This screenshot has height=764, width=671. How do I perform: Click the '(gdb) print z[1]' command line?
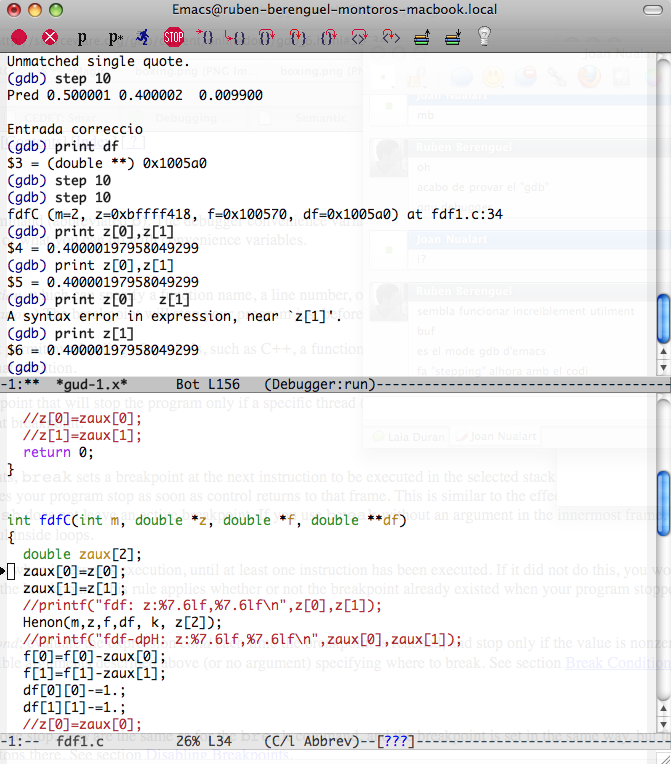(71, 333)
